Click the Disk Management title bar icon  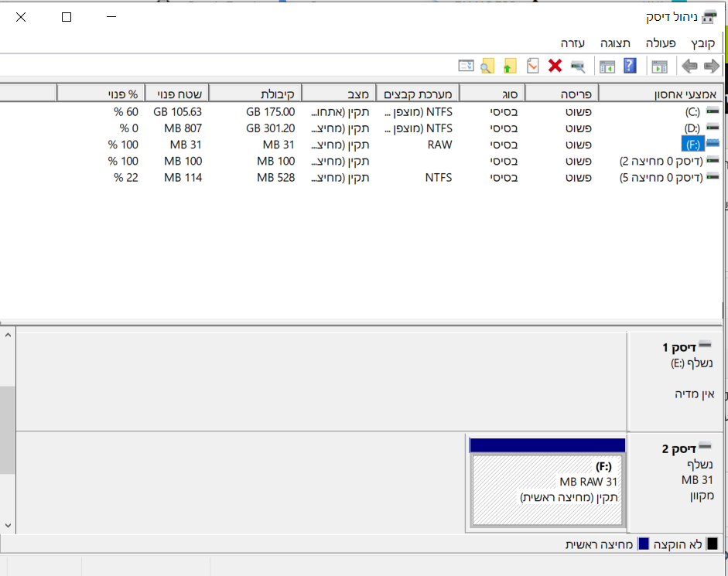[x=709, y=17]
